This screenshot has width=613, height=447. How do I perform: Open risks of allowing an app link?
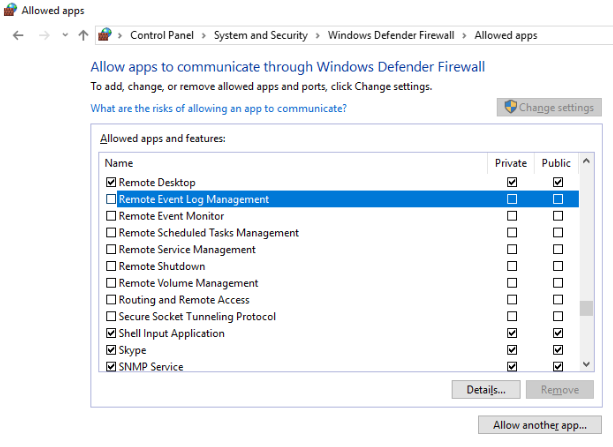click(x=219, y=108)
